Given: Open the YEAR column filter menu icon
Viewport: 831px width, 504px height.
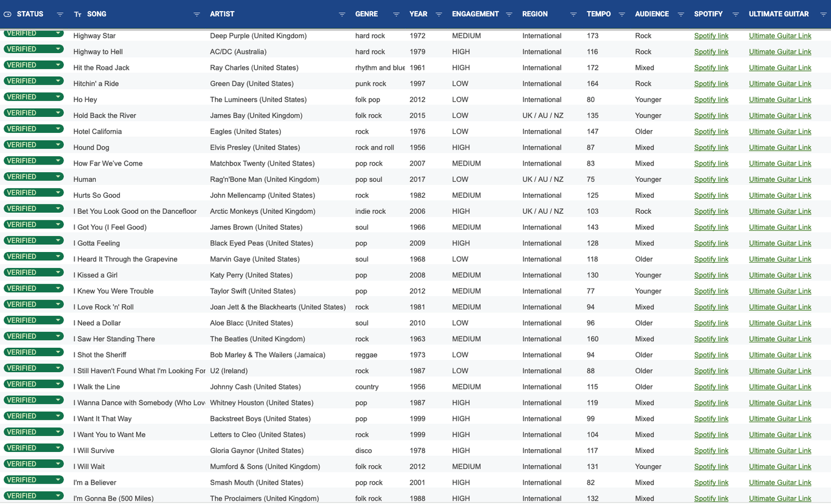Looking at the screenshot, I should 439,14.
